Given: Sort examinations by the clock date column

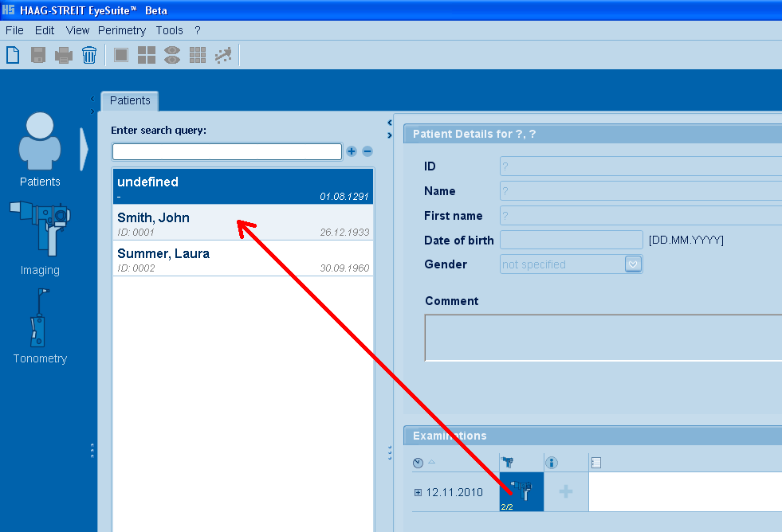Looking at the screenshot, I should [x=419, y=463].
